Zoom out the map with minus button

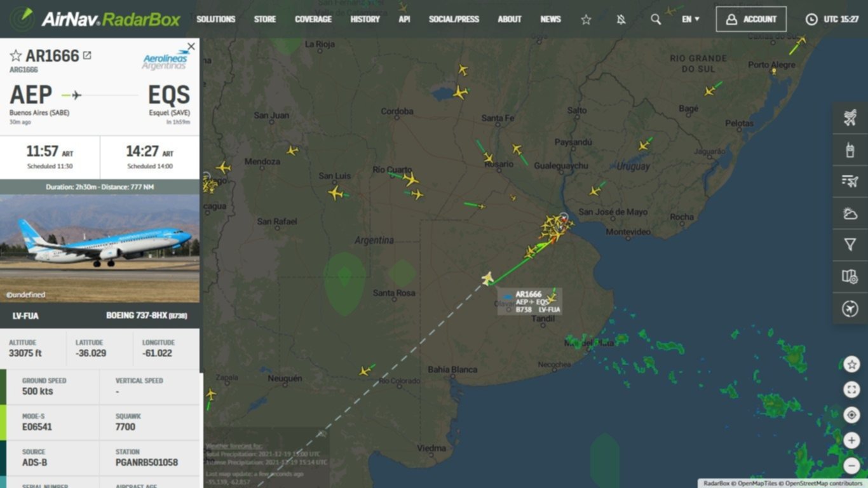click(x=851, y=466)
